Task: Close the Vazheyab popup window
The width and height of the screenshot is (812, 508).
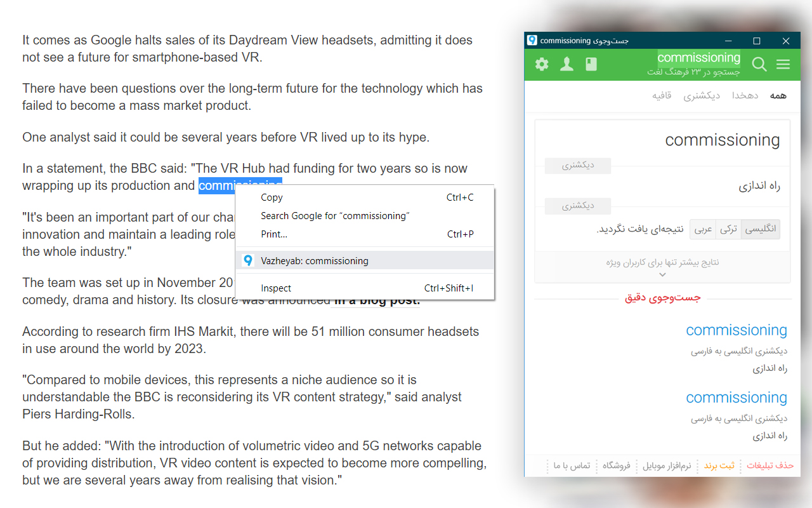Action: click(x=786, y=41)
